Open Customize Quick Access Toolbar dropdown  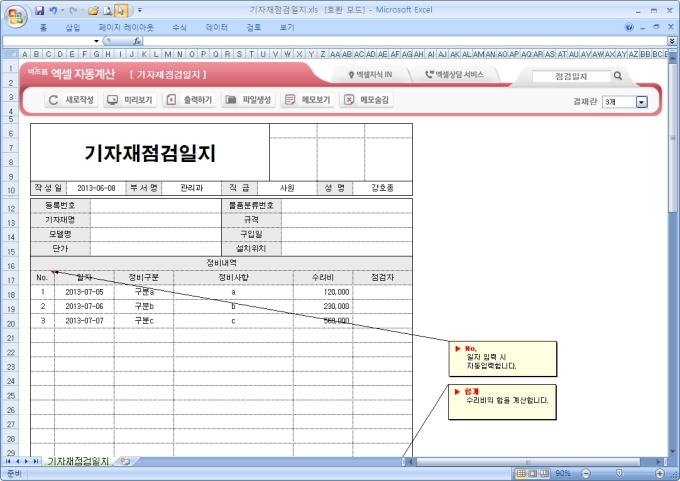click(139, 9)
